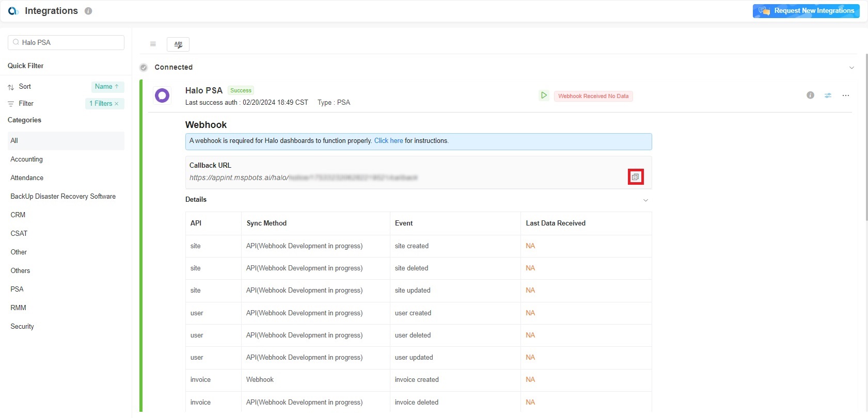Collapse the Connected section
868x418 pixels.
851,68
